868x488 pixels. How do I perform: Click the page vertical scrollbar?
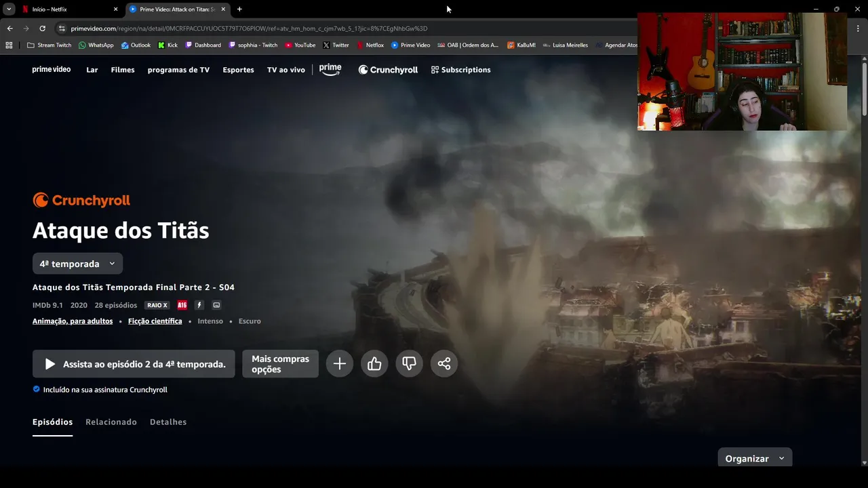(x=864, y=88)
